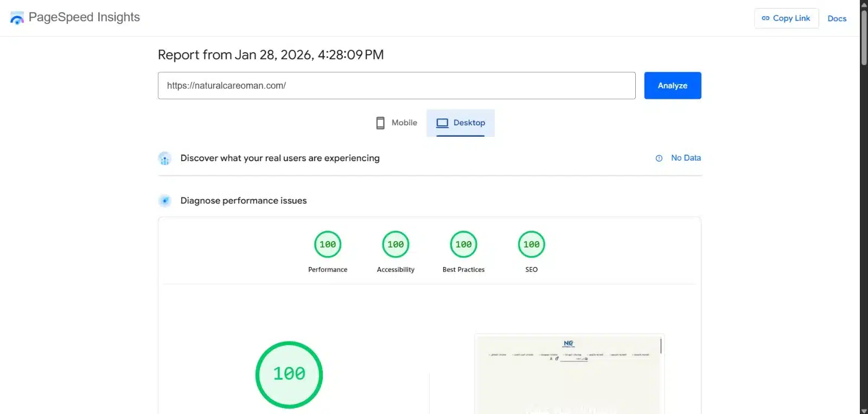Open the SEO score gauge
Viewport: 868px width, 414px height.
(531, 245)
